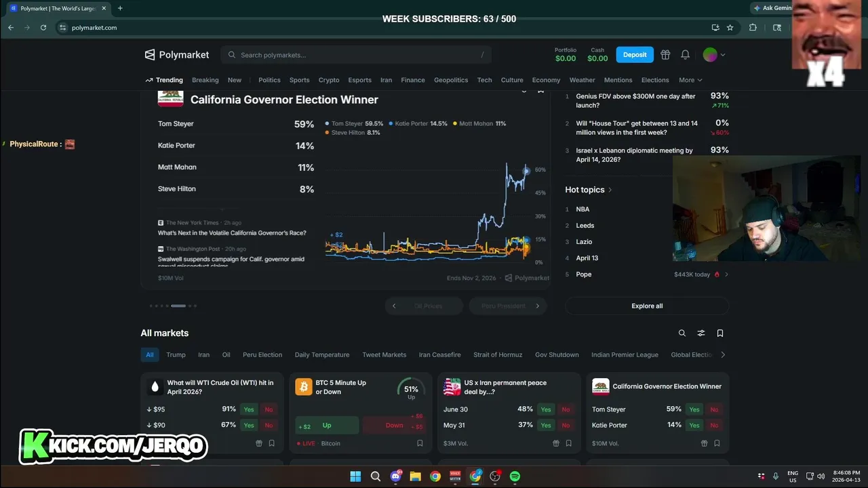
Task: Open the gift rewards icon in header
Action: point(665,55)
